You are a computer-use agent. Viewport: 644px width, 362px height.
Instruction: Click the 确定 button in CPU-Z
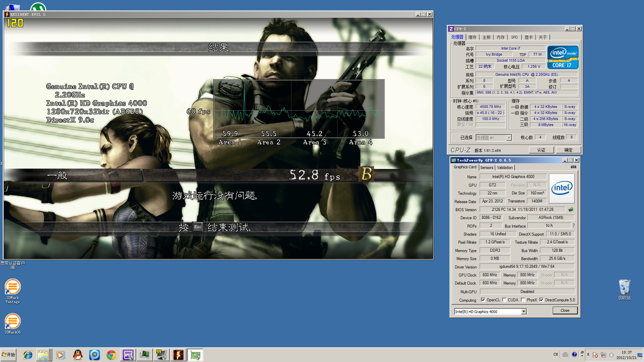tap(568, 150)
